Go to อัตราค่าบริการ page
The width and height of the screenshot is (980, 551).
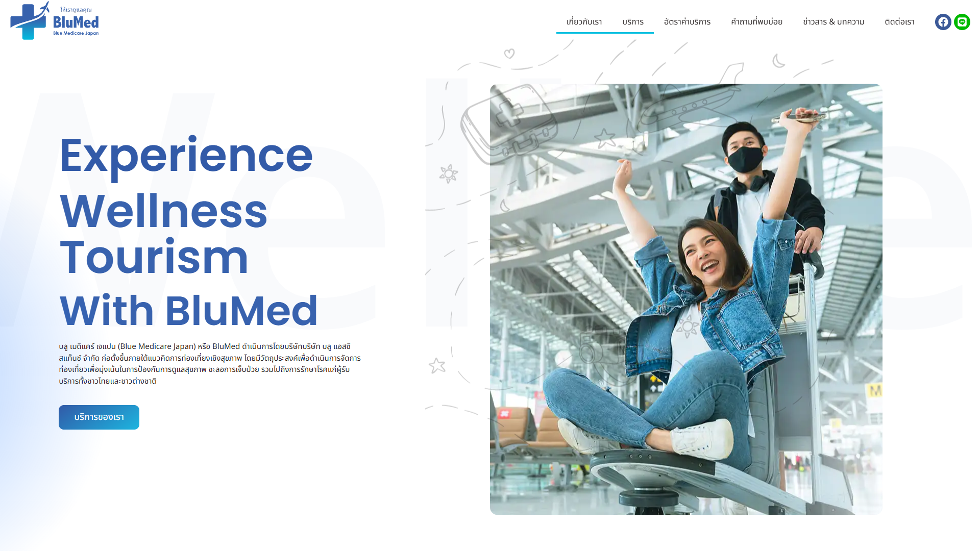point(687,22)
